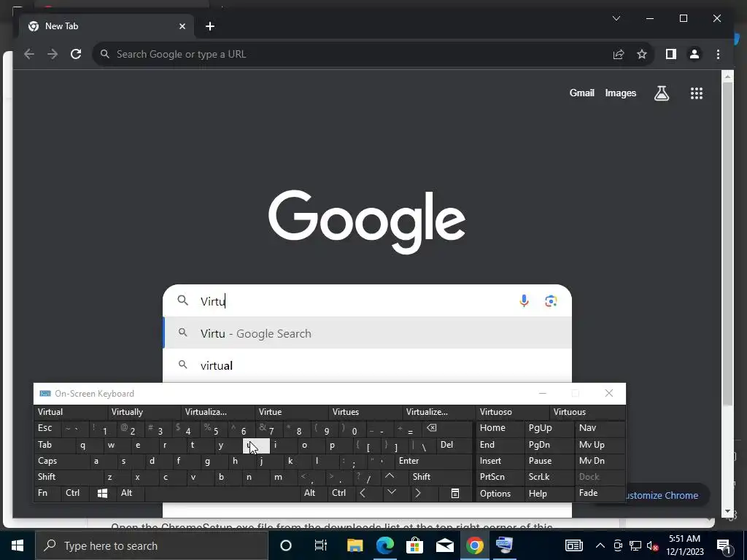The image size is (747, 560).
Task: Open File Explorer from taskbar
Action: 355,545
